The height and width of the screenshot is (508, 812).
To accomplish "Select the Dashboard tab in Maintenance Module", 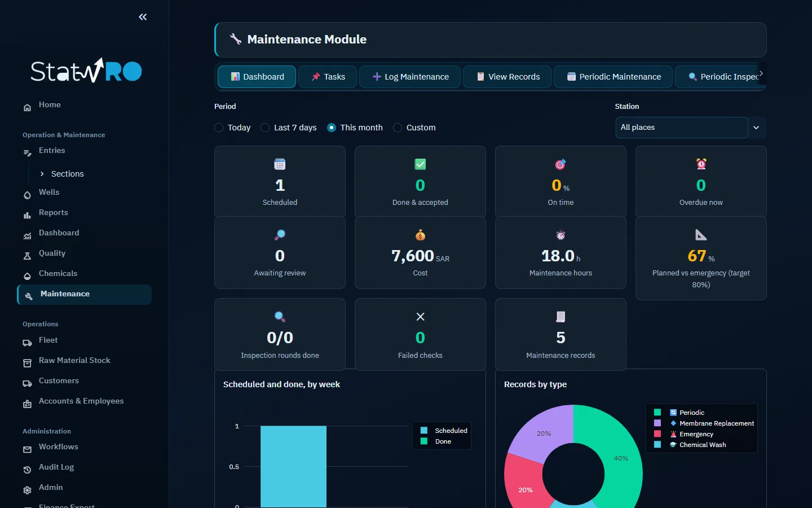I will tap(257, 77).
